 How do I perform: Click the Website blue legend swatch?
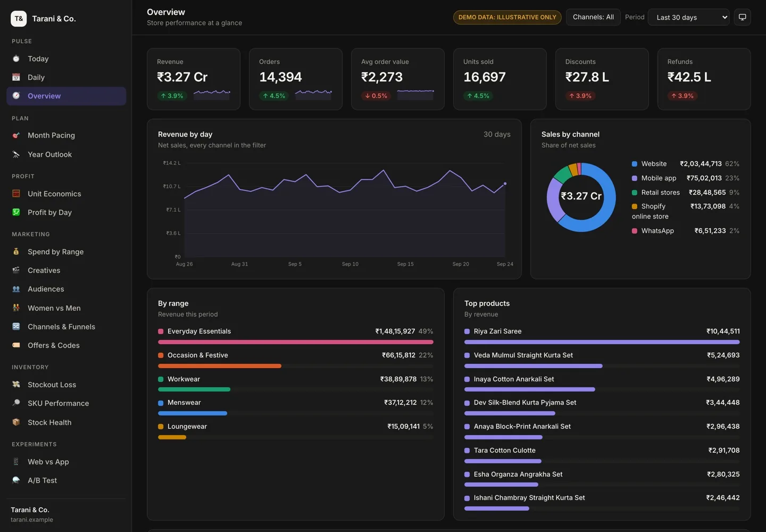tap(635, 164)
